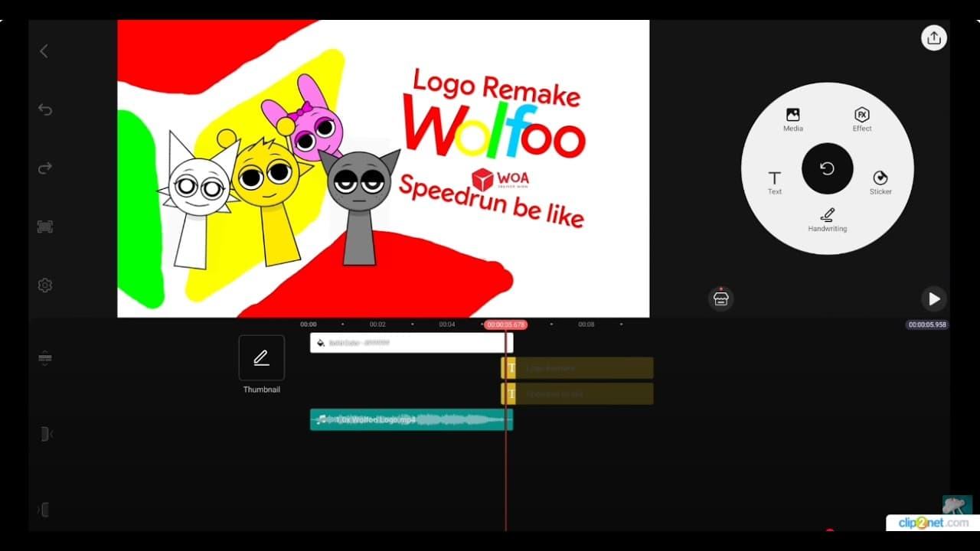This screenshot has width=980, height=551.
Task: Open project settings gear
Action: point(45,285)
